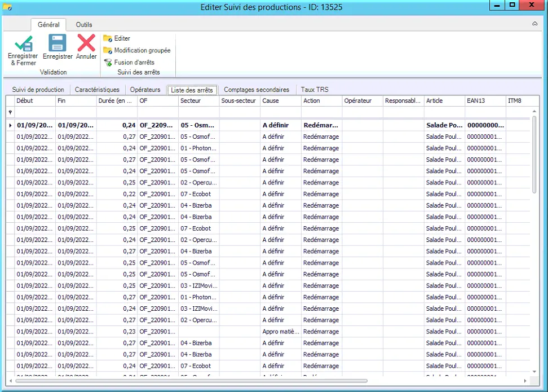Click the filter row pin icon
This screenshot has height=392, width=548.
tap(10, 112)
